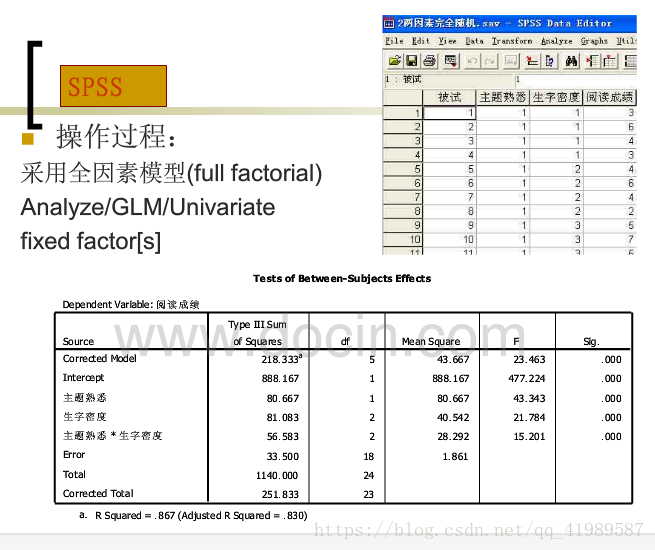Click 'Analyze/GLM/Univariate' text line

[148, 208]
